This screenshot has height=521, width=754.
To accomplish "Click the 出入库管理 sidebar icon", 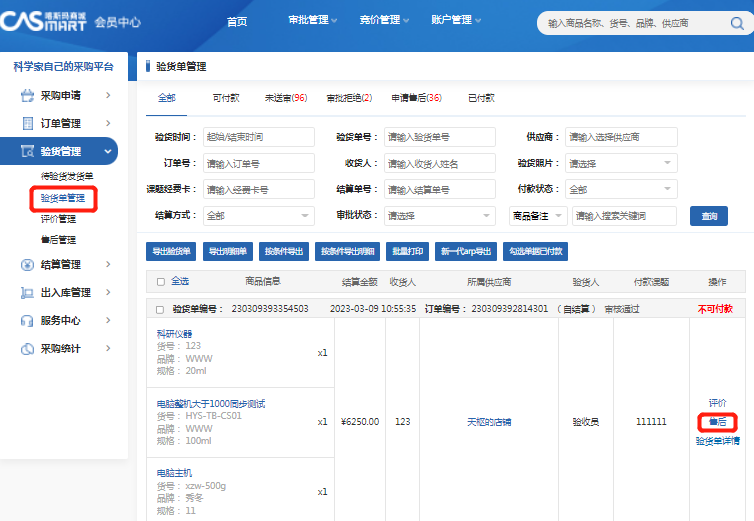I will point(28,293).
